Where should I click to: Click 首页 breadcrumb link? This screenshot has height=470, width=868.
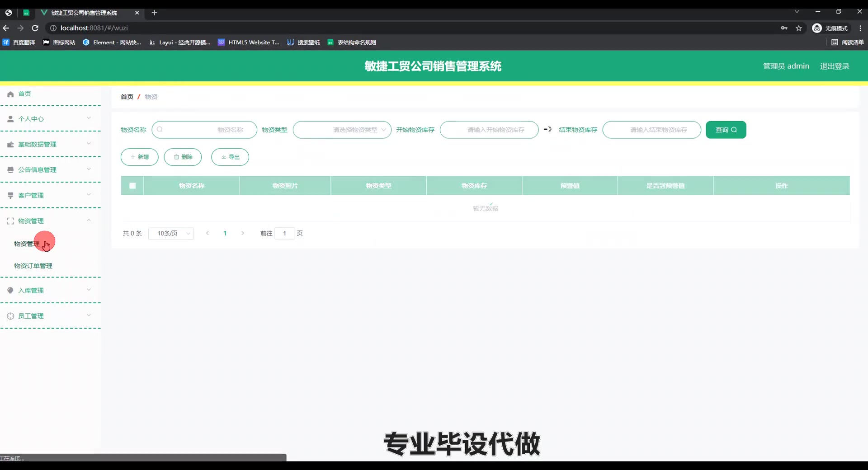pos(127,97)
